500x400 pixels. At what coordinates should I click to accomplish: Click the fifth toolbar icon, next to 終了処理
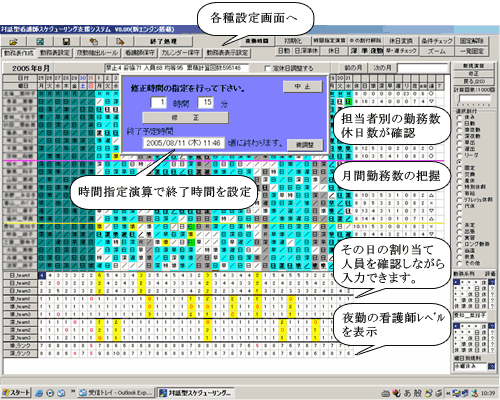[120, 41]
